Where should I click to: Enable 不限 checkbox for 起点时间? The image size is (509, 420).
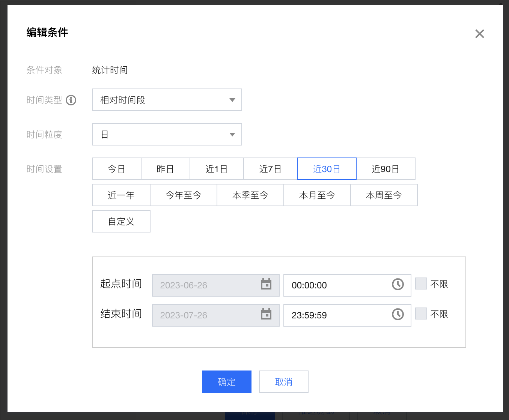[x=421, y=284]
